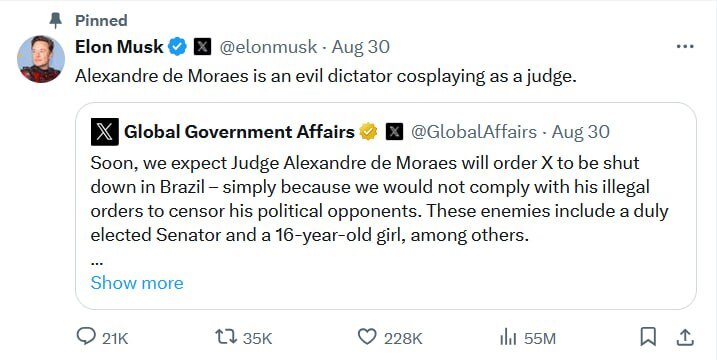
Task: View tweet analytics bar chart icon
Action: pyautogui.click(x=508, y=338)
